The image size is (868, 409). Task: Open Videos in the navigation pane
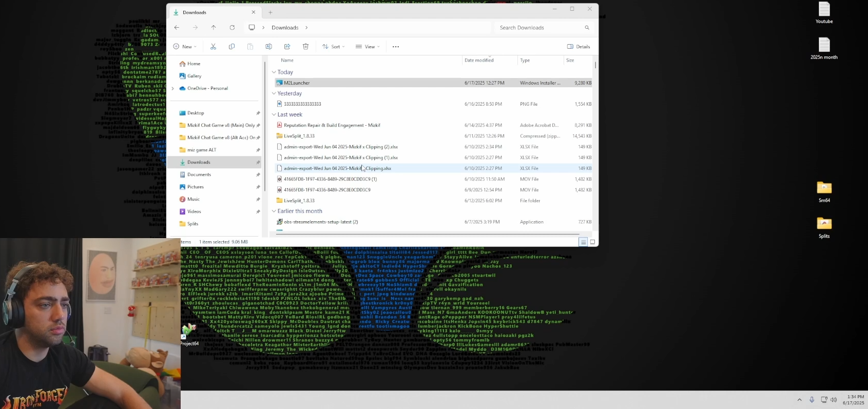point(194,211)
